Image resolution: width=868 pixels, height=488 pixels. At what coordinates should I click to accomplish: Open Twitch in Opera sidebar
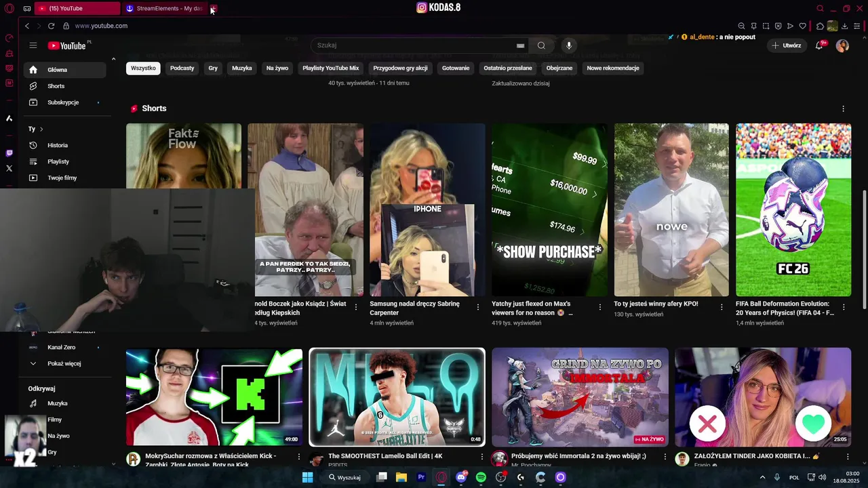click(9, 153)
